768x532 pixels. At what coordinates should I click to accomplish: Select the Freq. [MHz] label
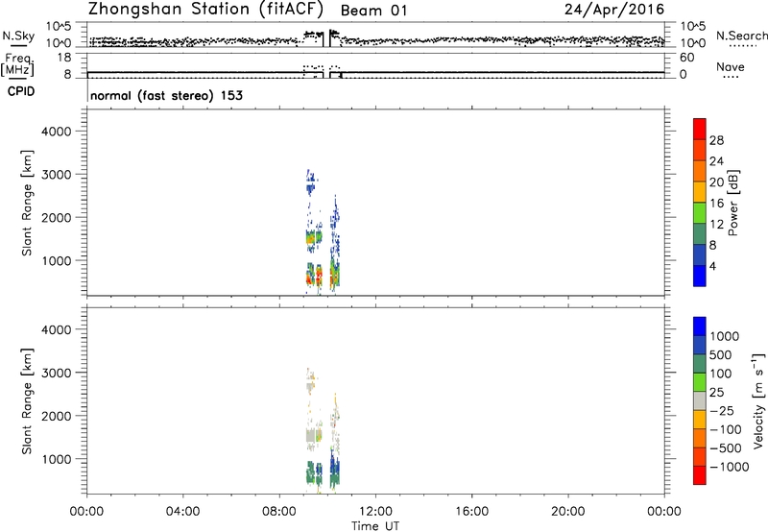point(18,64)
